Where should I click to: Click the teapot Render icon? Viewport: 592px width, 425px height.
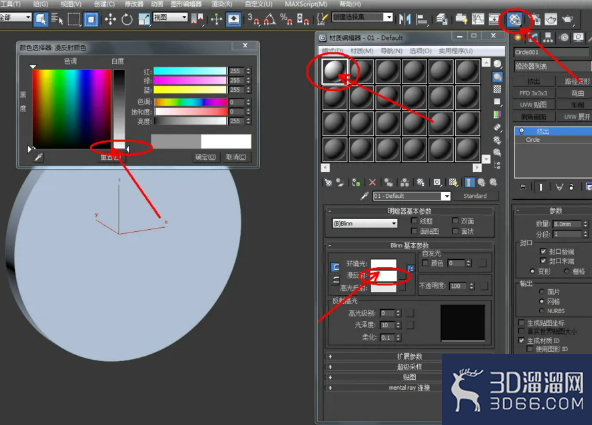(567, 19)
